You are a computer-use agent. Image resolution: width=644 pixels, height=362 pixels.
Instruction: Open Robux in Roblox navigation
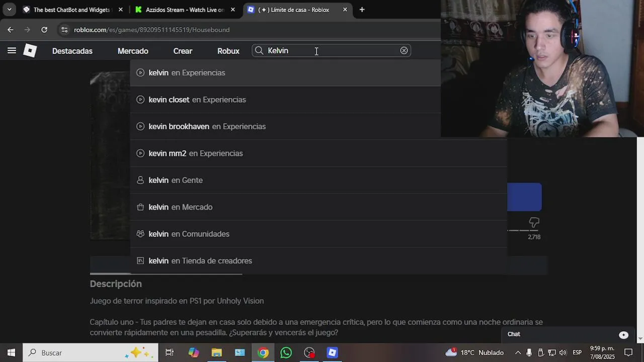click(228, 51)
